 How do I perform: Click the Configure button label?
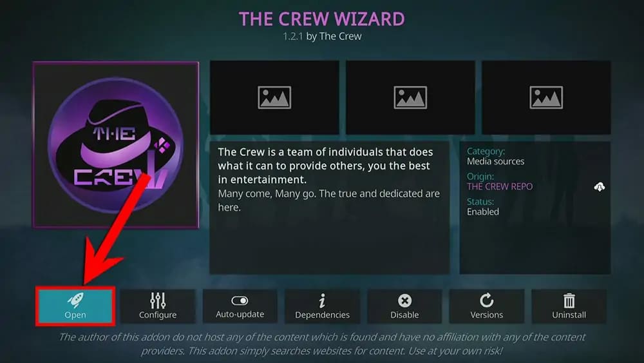[158, 315]
